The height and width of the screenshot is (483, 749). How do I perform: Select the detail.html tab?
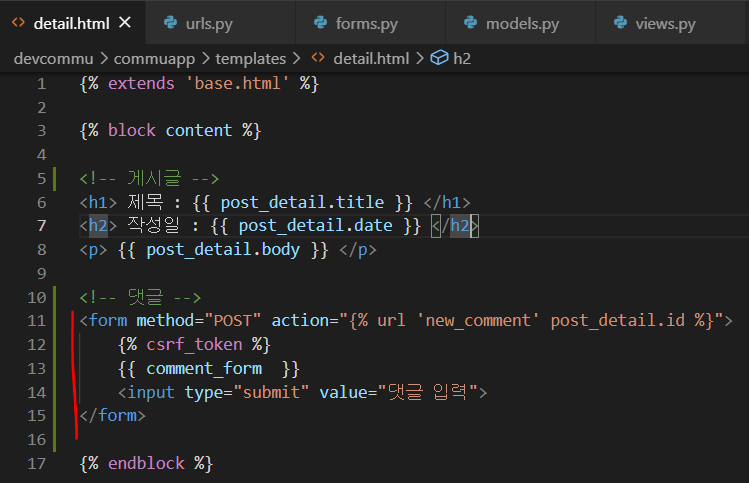click(72, 23)
